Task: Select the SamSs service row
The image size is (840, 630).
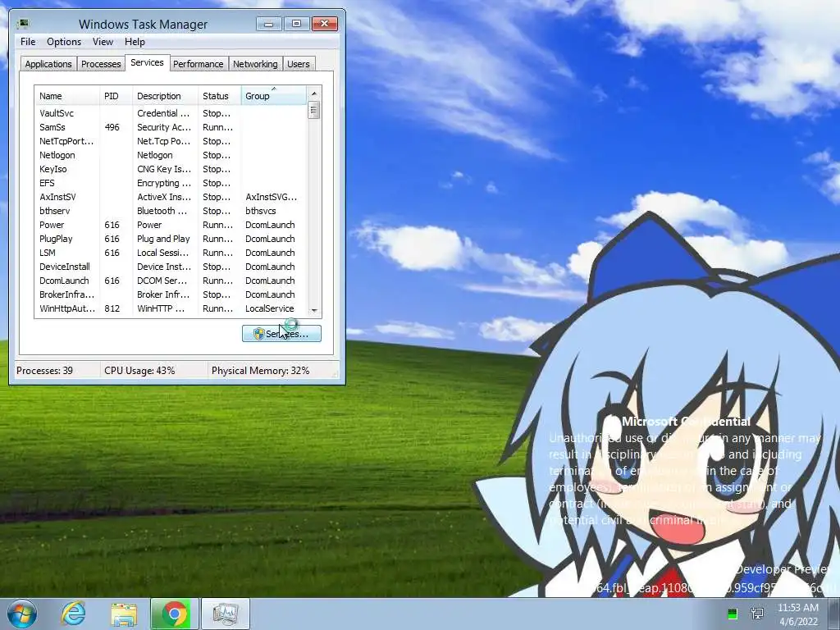Action: (171, 127)
